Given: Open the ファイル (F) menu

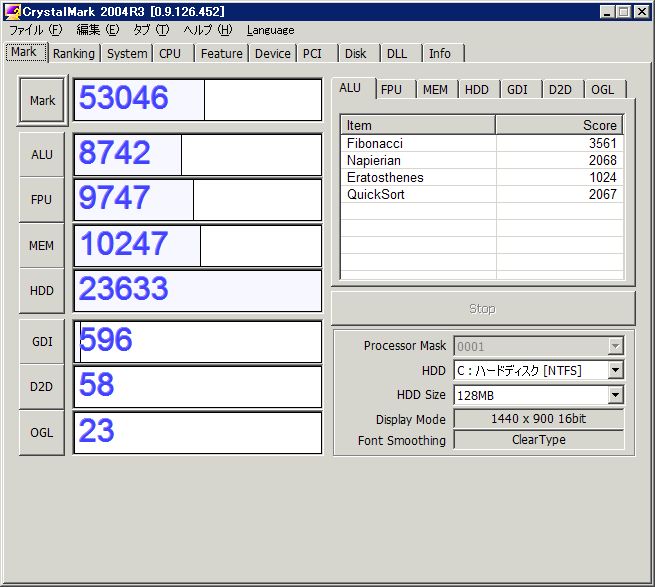Looking at the screenshot, I should tap(36, 30).
